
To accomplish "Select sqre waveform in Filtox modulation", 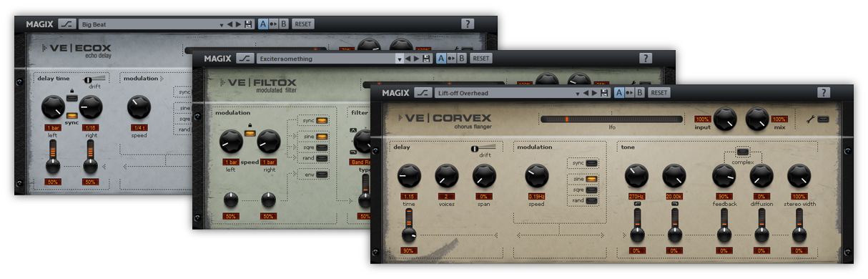I will [x=322, y=147].
